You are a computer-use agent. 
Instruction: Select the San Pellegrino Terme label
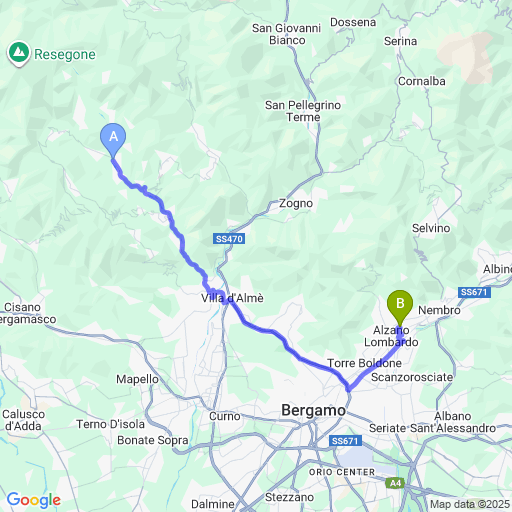tap(303, 111)
